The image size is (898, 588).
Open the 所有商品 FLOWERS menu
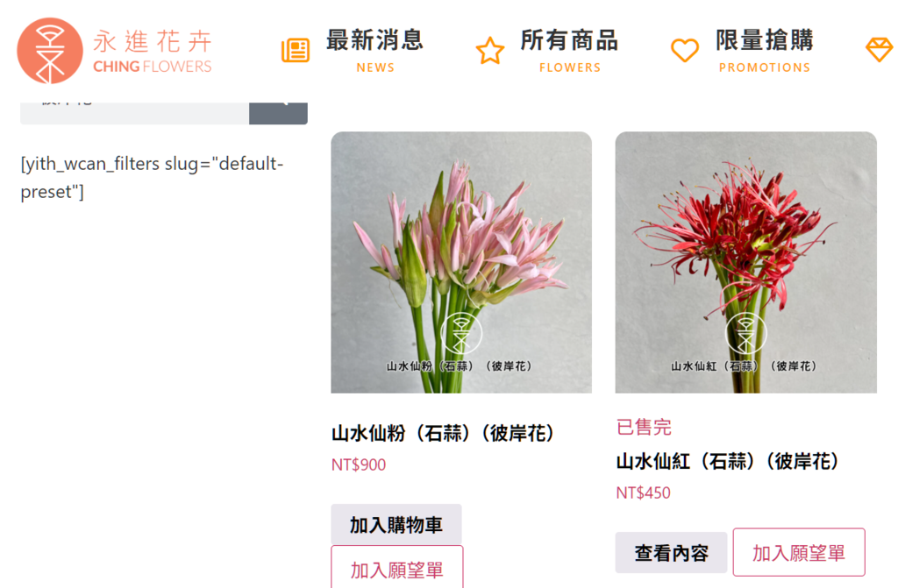570,50
